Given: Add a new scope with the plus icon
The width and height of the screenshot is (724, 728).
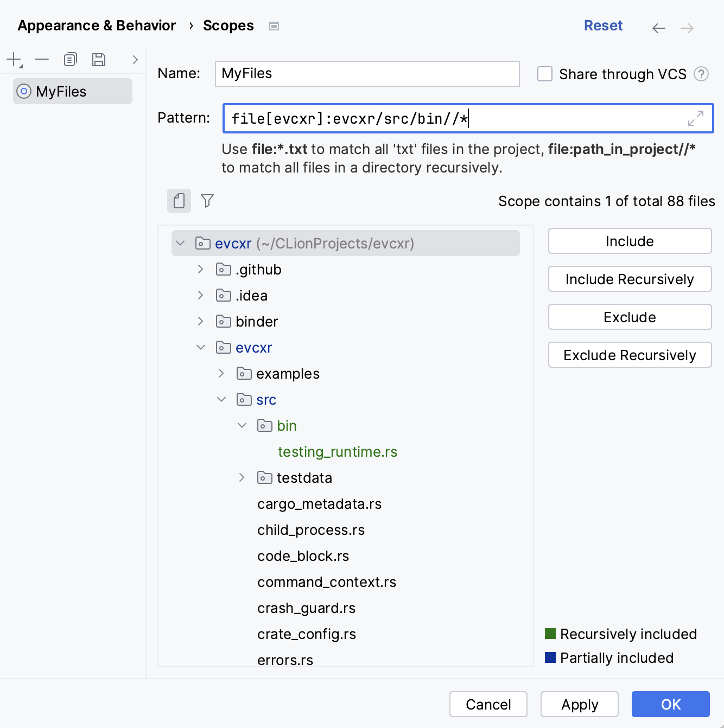Looking at the screenshot, I should [x=13, y=60].
